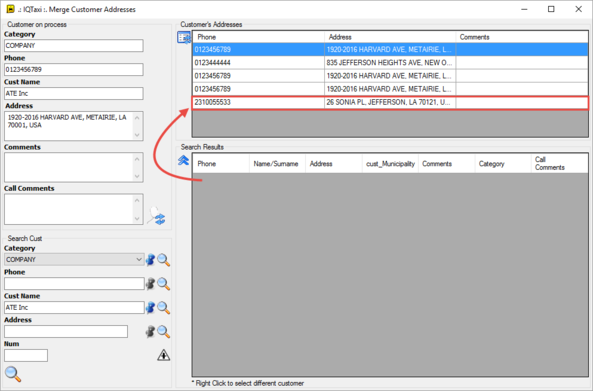Image resolution: width=593 pixels, height=391 pixels.
Task: Click the magnifier beside Phone search field
Action: (x=163, y=284)
